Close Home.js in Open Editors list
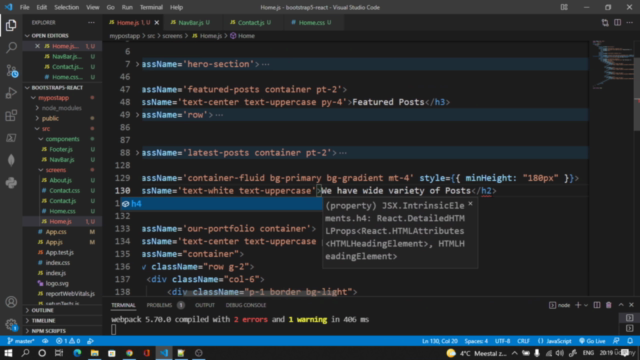Image resolution: width=640 pixels, height=360 pixels. [37, 46]
